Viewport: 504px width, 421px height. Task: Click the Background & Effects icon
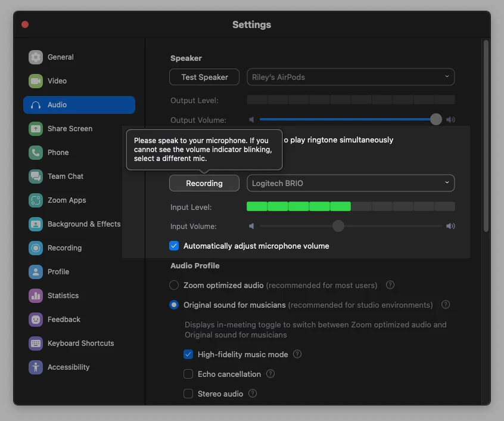pyautogui.click(x=36, y=224)
